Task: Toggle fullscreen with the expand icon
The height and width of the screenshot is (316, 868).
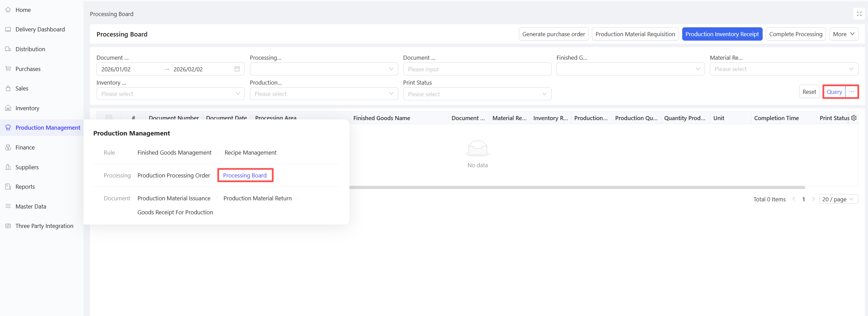Action: 859,14
